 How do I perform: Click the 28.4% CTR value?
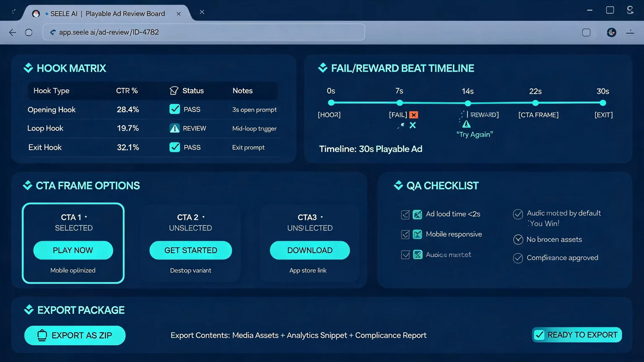pyautogui.click(x=128, y=109)
